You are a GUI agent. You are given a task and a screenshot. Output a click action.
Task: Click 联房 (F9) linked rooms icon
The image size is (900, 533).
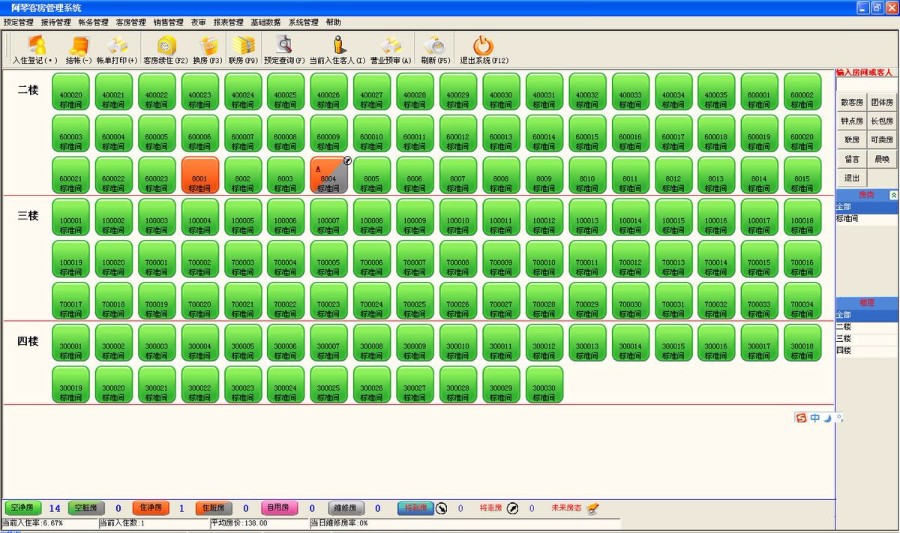pos(243,45)
